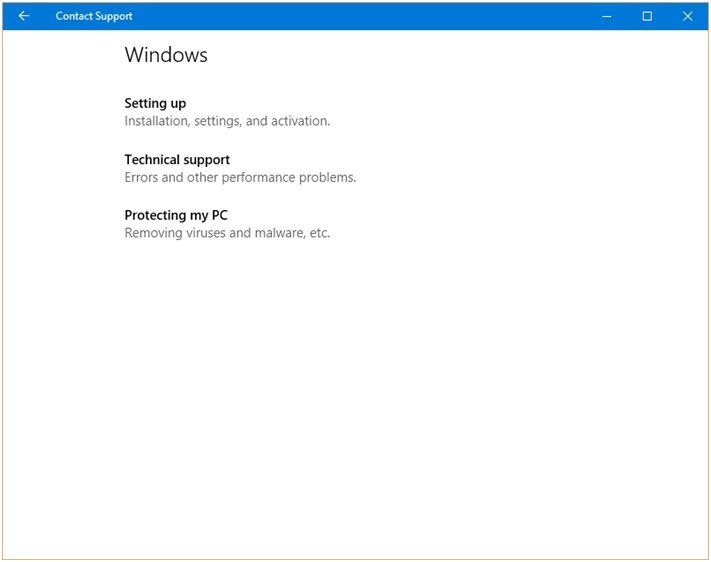Screen dimensions: 711x562
Task: Select Protecting my PC option
Action: pos(176,215)
